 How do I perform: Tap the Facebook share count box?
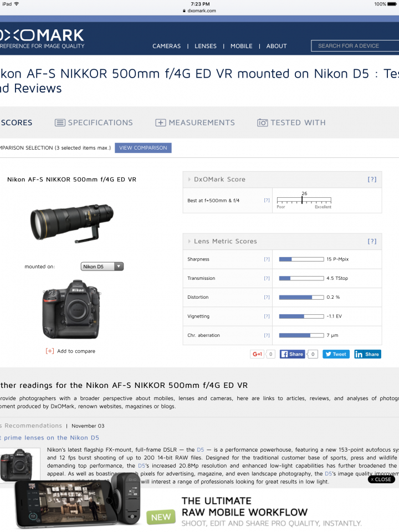[x=313, y=354]
